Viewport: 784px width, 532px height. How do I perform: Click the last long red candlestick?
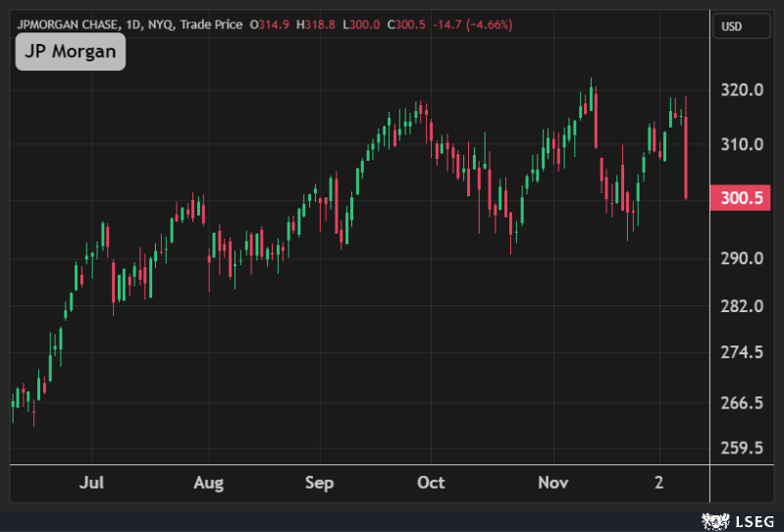click(685, 157)
